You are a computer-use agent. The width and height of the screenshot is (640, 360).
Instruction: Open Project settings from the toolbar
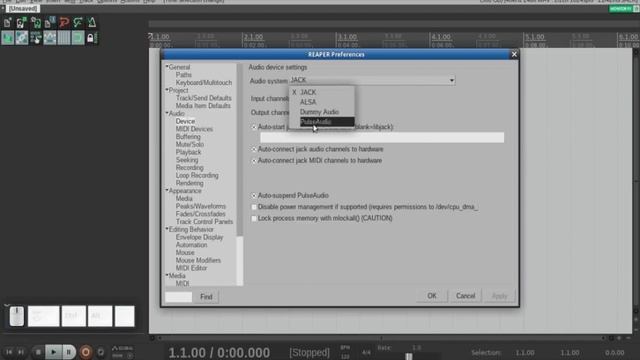(x=50, y=22)
